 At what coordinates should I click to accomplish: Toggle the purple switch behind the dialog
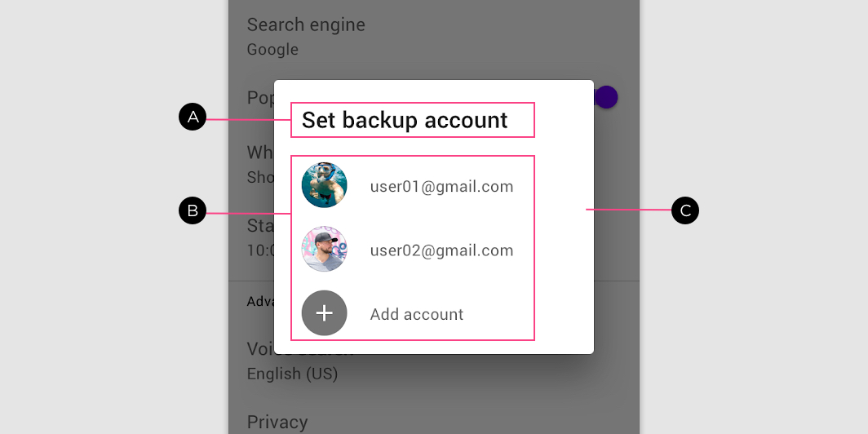coord(605,97)
